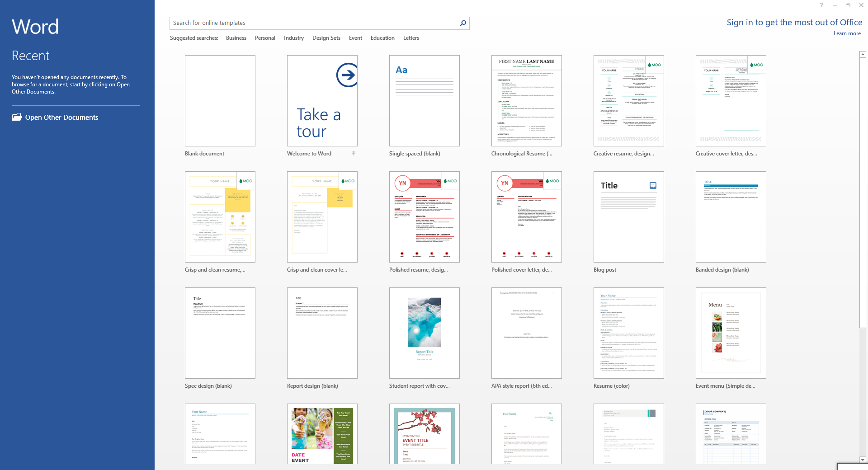Choose the Blog post template
Image resolution: width=868 pixels, height=470 pixels.
[x=628, y=217]
